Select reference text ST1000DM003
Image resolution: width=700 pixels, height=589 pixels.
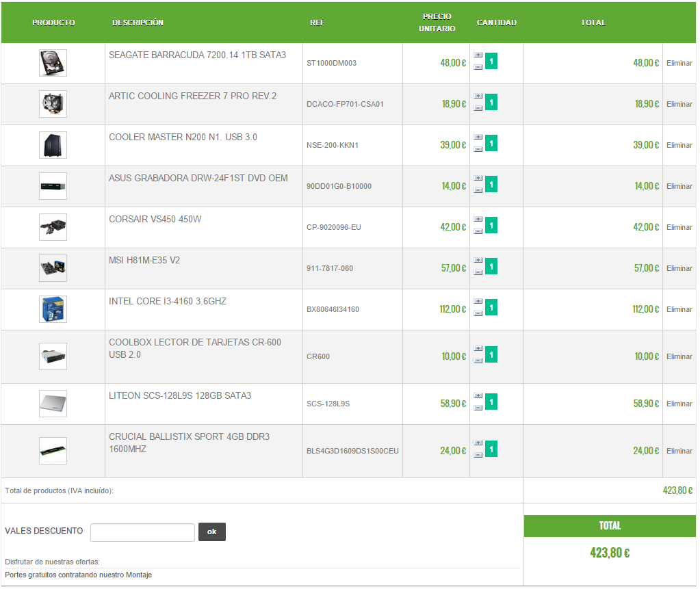point(331,64)
